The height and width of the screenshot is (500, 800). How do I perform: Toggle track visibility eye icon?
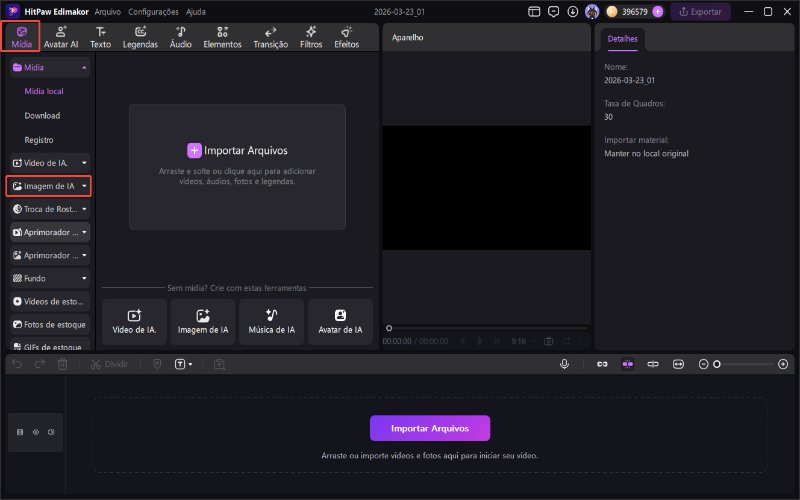(36, 432)
